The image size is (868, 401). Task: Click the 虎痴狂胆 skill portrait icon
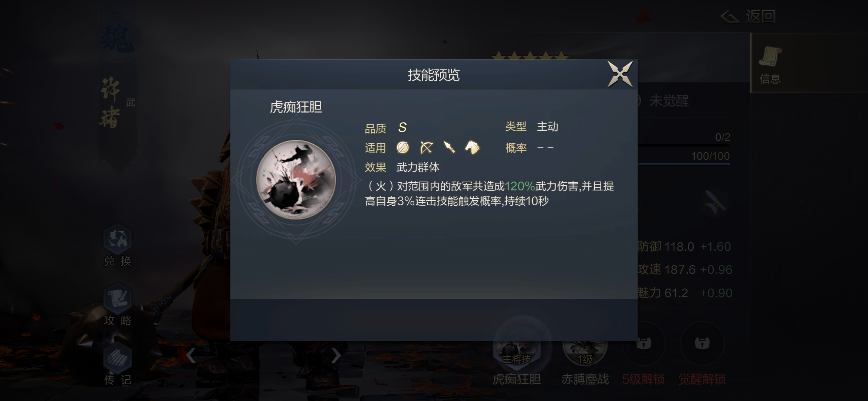pos(296,179)
